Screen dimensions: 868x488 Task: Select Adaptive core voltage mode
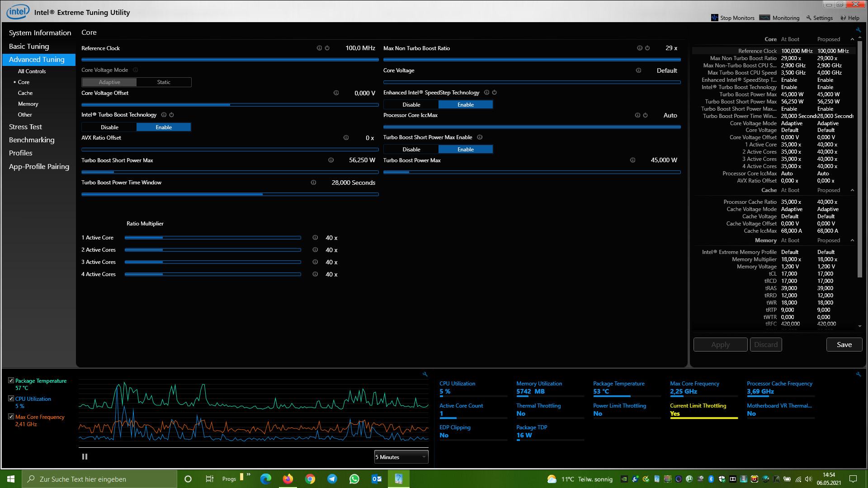click(109, 82)
